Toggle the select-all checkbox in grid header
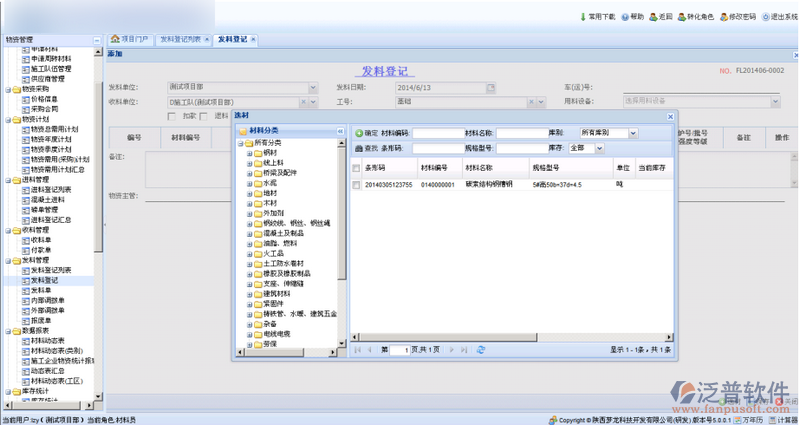Screen dimensions: 800x425 [x=356, y=168]
